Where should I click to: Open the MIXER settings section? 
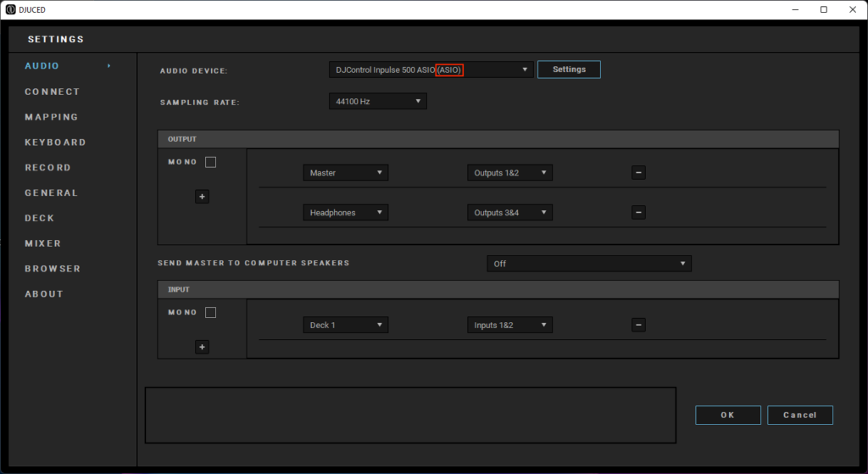[x=42, y=243]
